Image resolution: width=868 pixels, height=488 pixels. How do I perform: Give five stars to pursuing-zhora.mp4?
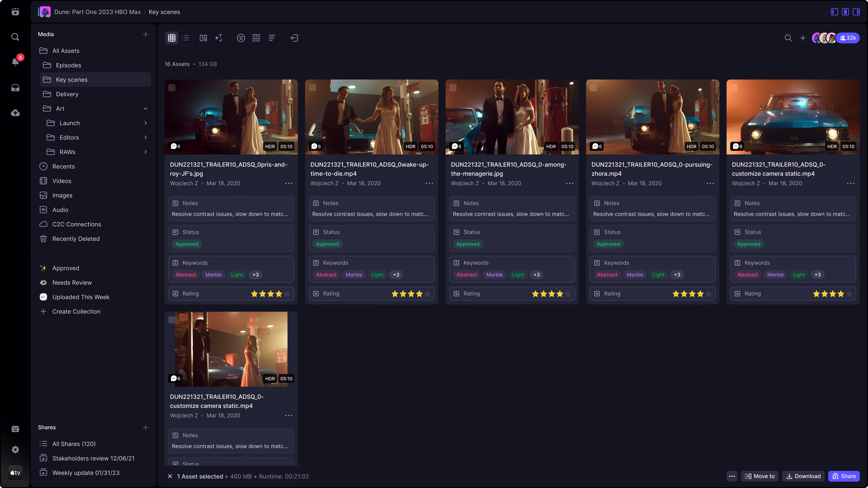[708, 294]
